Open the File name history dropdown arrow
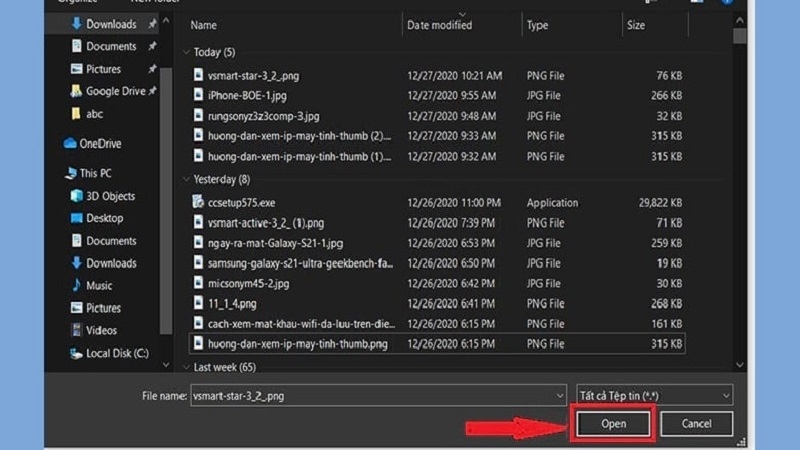 [559, 395]
